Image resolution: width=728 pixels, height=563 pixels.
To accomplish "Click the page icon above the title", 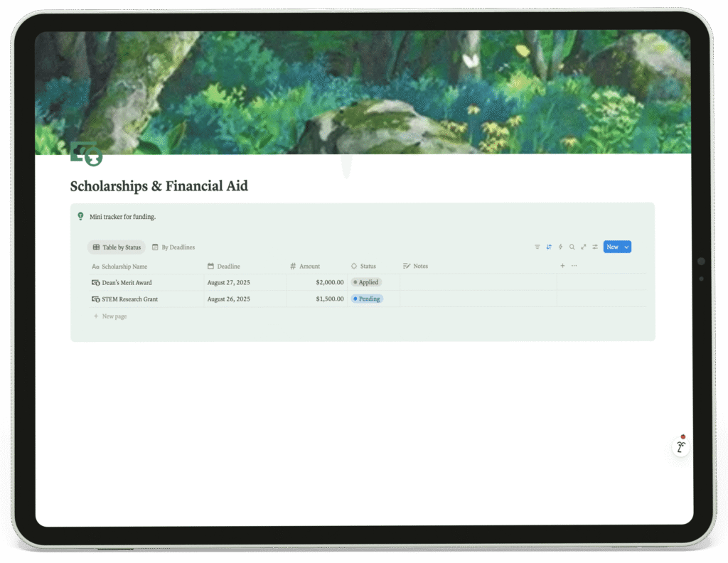I will click(x=86, y=154).
